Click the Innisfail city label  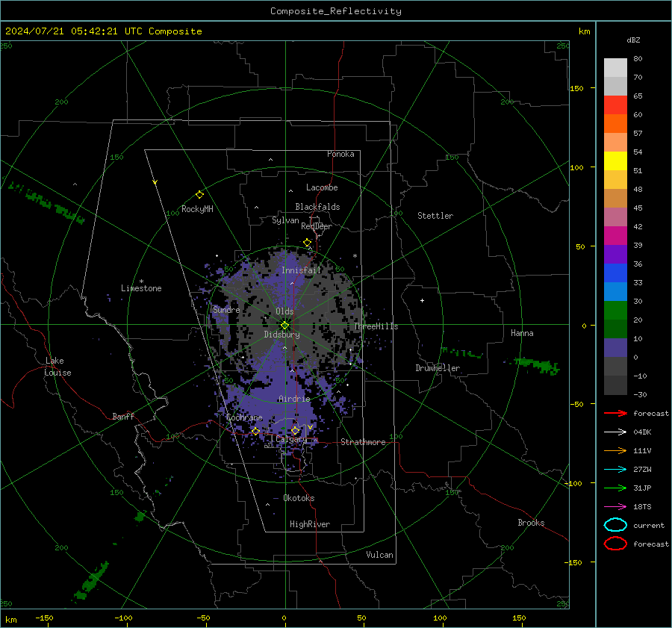pos(301,270)
